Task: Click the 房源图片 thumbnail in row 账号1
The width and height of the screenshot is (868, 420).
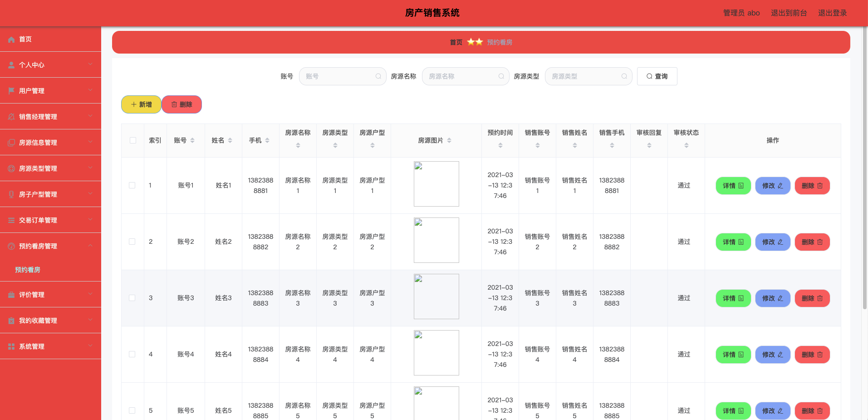Action: 436,184
